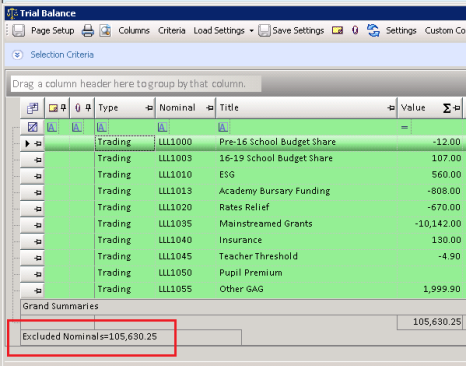
Task: Open filter operator for Type column
Action: click(x=102, y=127)
